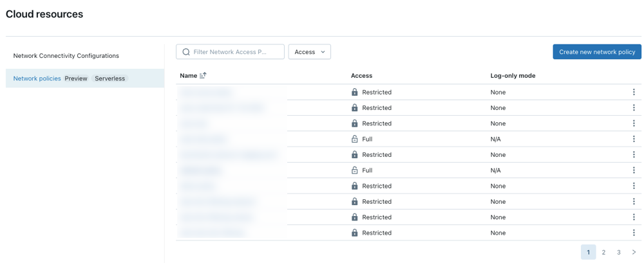This screenshot has width=644, height=263.
Task: Click closed lock icon in last row
Action: tap(355, 232)
